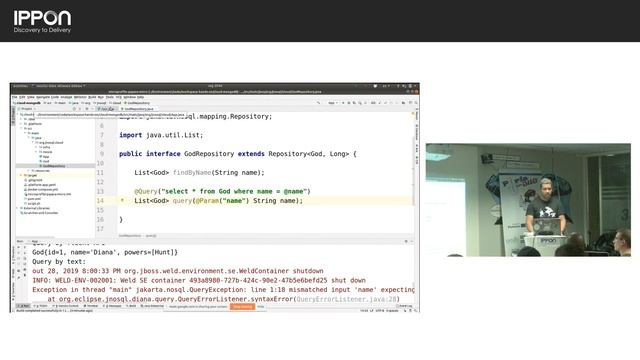Click findByName method name on line 11

(192, 172)
